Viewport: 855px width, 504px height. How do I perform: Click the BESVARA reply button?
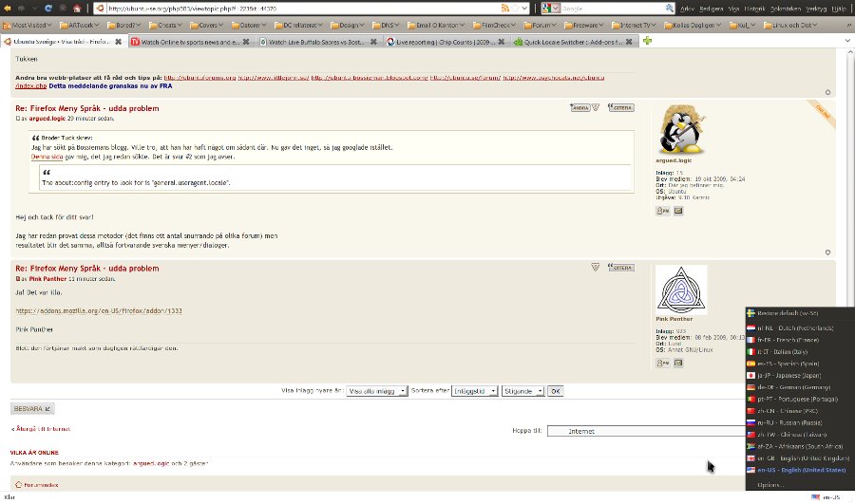(x=32, y=409)
